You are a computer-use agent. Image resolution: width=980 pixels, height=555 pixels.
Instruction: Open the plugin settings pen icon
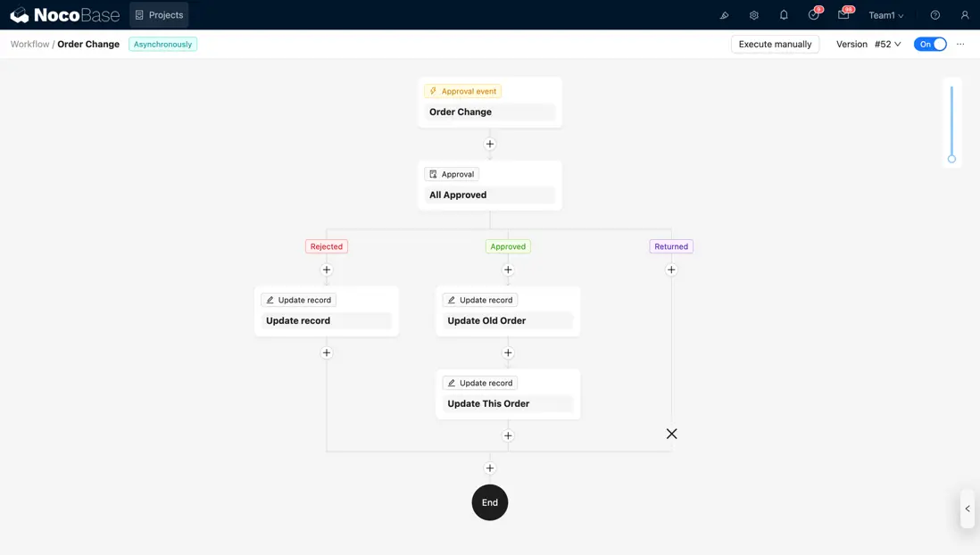point(723,14)
